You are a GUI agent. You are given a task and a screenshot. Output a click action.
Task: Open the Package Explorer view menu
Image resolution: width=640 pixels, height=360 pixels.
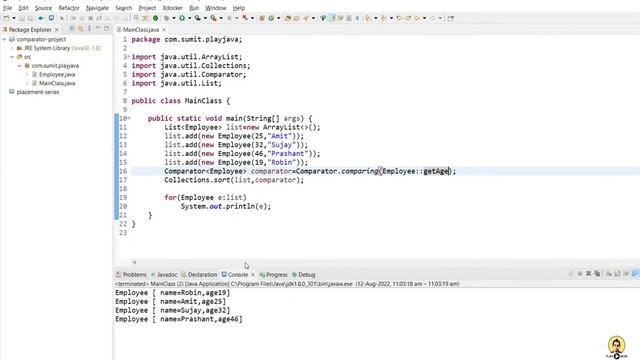click(x=89, y=29)
